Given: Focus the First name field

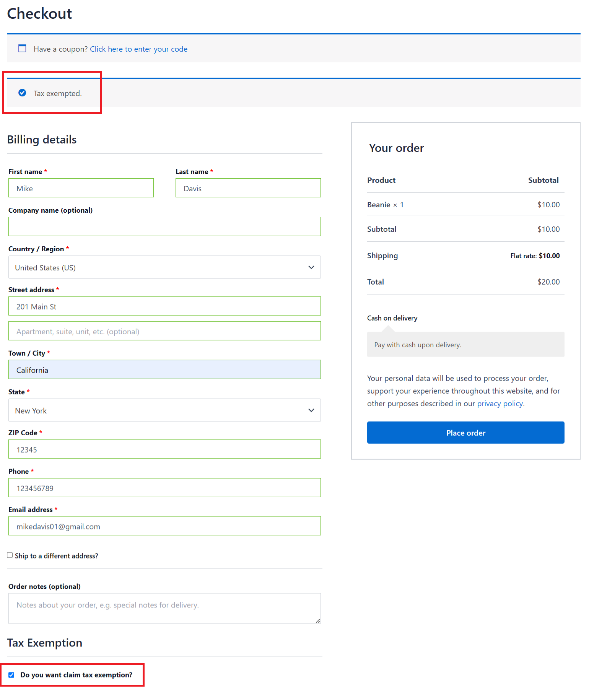Looking at the screenshot, I should point(81,188).
